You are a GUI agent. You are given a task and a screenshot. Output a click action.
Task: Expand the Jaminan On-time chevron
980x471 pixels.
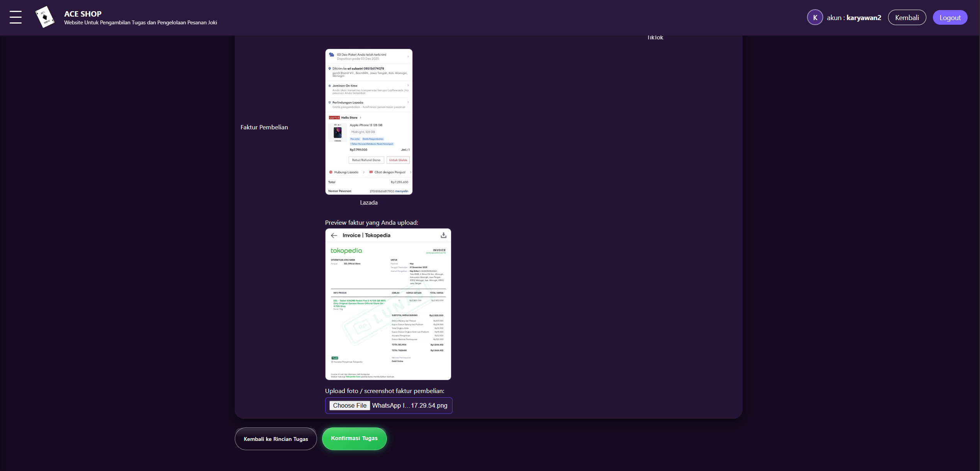coord(408,85)
